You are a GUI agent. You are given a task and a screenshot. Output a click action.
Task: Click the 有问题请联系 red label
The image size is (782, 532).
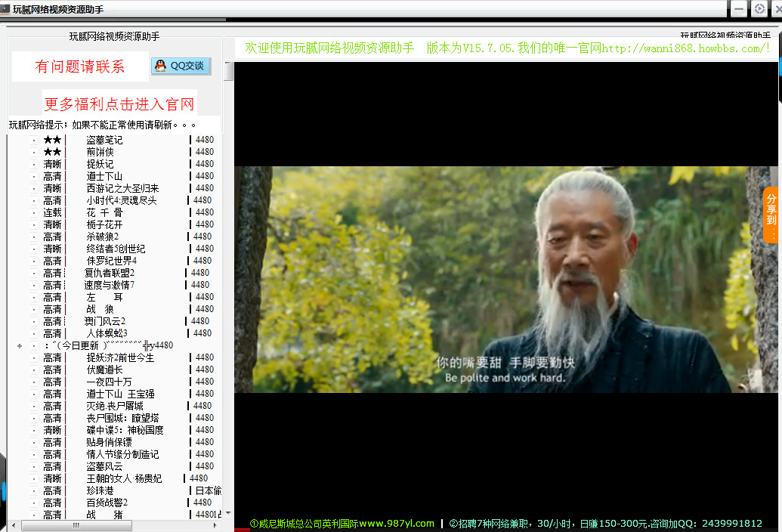coord(80,66)
